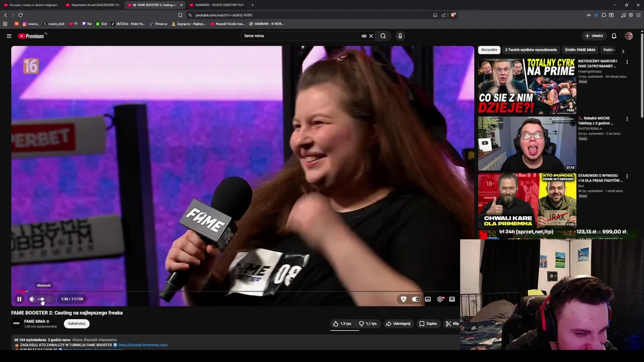The width and height of the screenshot is (644, 362).
Task: Pause the playing YouTube video
Action: click(x=19, y=299)
